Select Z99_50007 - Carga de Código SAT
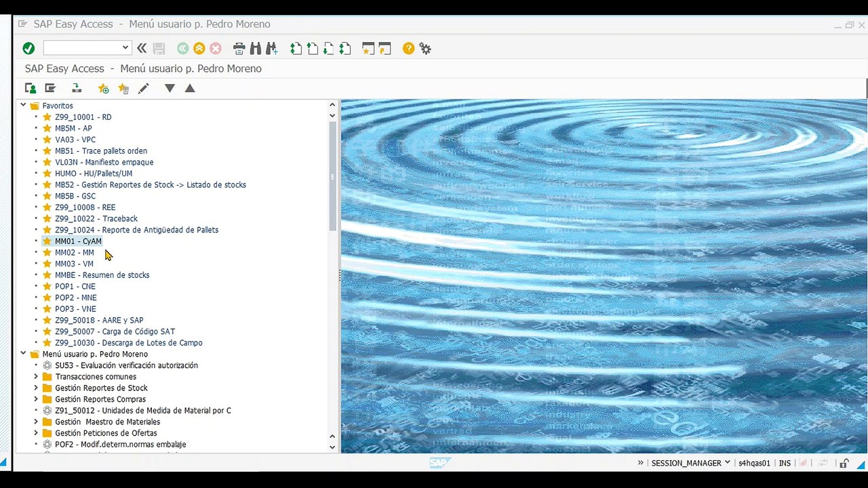Screen dimensions: 868x488 [x=115, y=331]
